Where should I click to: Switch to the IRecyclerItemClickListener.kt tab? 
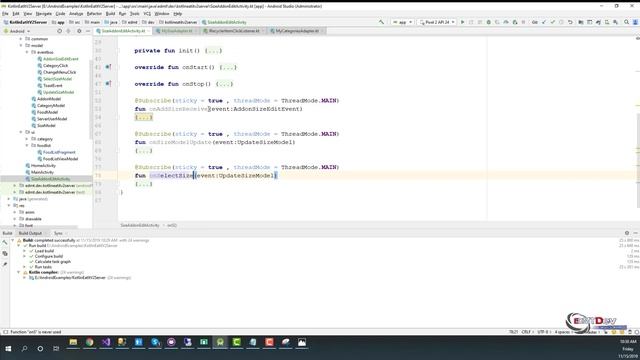click(233, 31)
